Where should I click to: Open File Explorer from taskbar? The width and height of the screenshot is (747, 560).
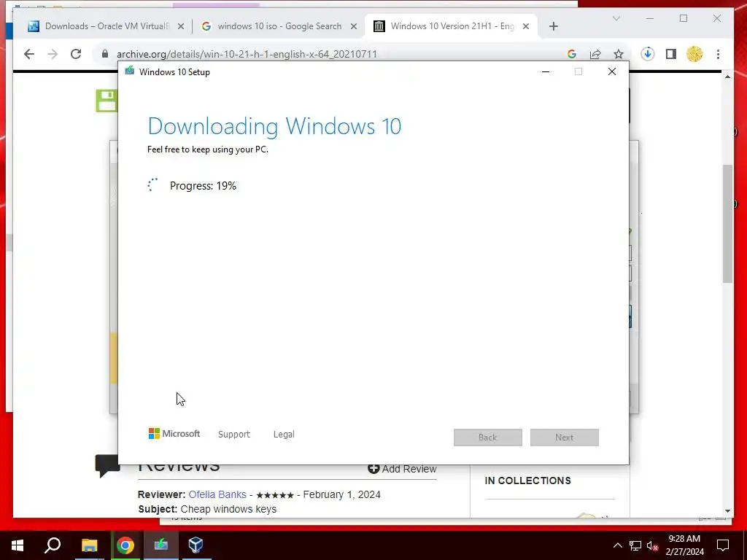(89, 545)
